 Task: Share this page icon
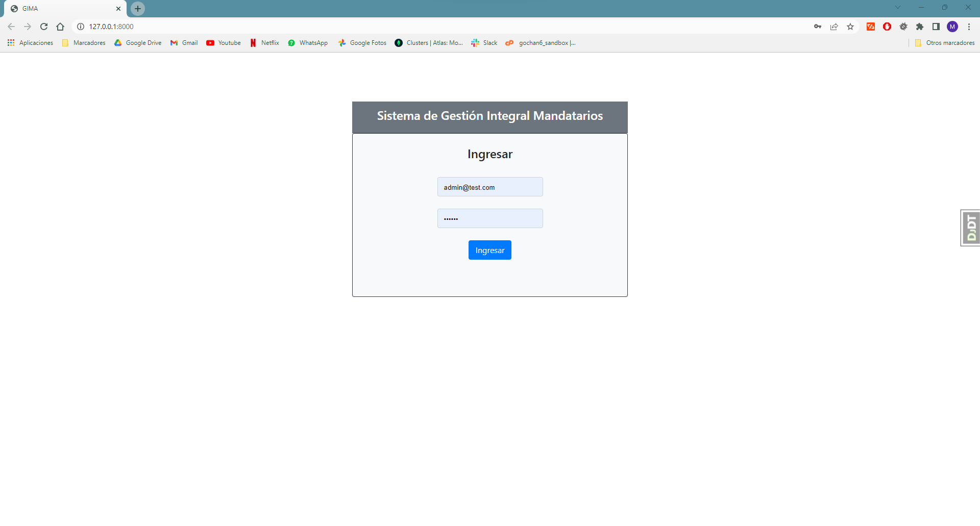pyautogui.click(x=834, y=27)
